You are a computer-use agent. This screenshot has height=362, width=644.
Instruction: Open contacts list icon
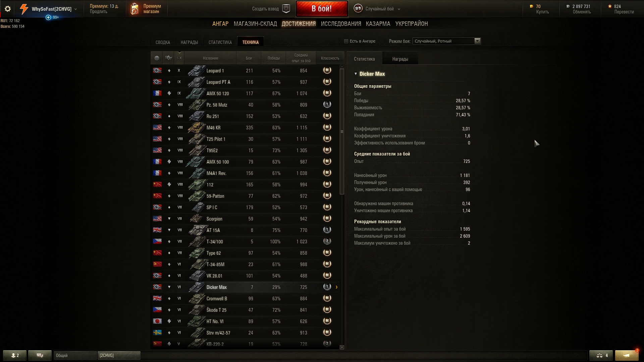pos(15,355)
